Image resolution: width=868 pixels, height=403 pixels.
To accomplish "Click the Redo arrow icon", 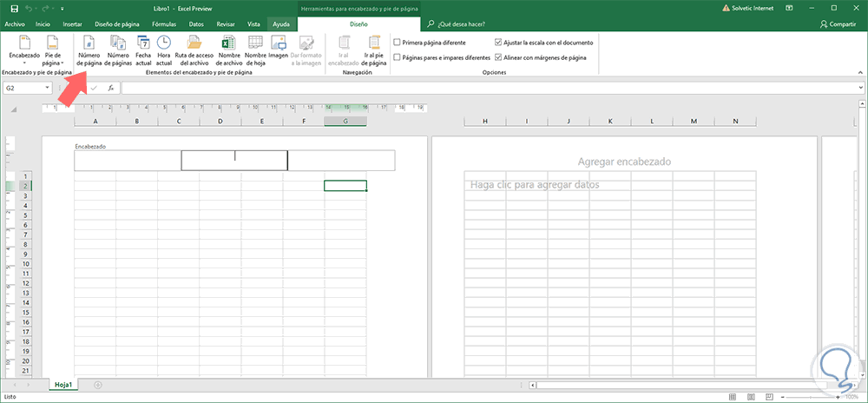I will pyautogui.click(x=46, y=9).
